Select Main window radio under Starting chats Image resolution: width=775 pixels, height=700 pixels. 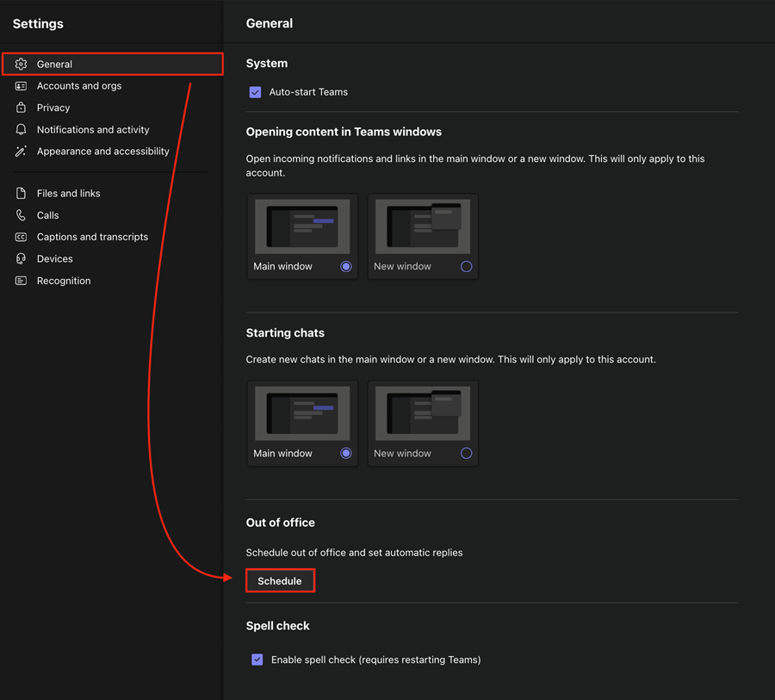(x=346, y=453)
